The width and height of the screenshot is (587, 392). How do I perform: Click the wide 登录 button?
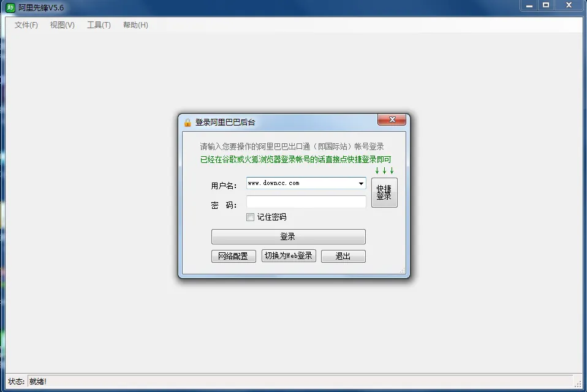(x=288, y=236)
